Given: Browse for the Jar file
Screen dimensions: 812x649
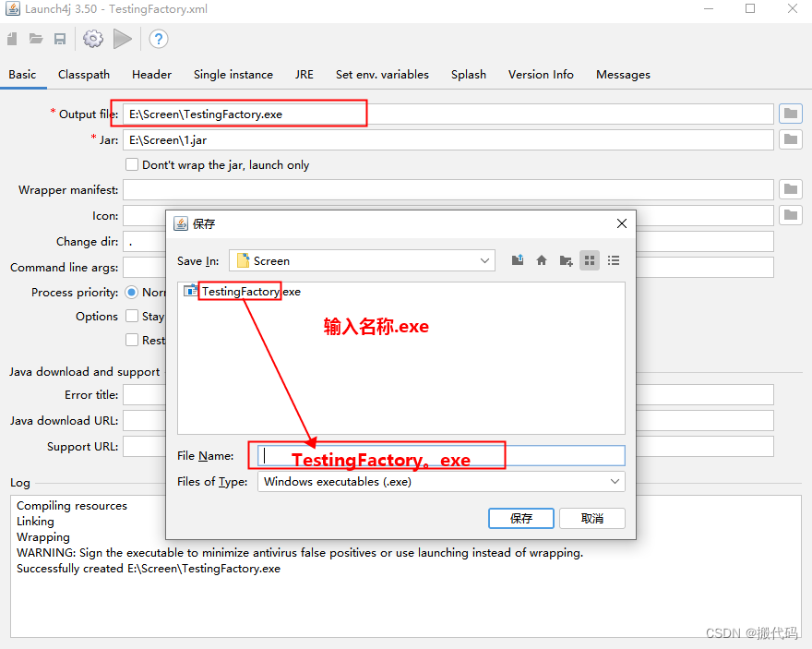Looking at the screenshot, I should point(790,139).
